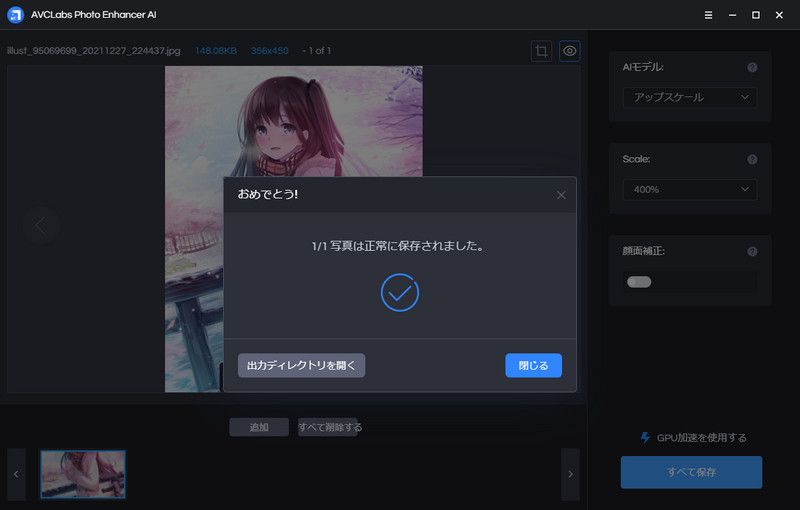The width and height of the screenshot is (800, 510).
Task: Close the おめでとう dialog with X
Action: coord(561,195)
